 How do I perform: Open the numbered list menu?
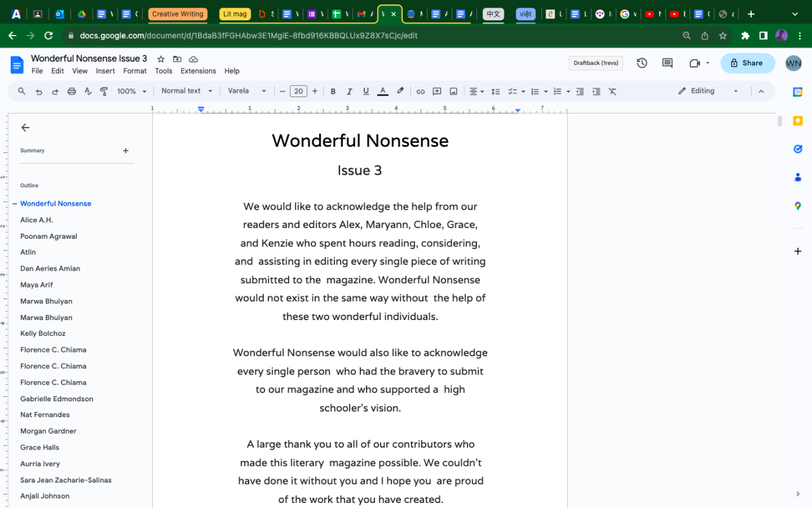[561, 91]
